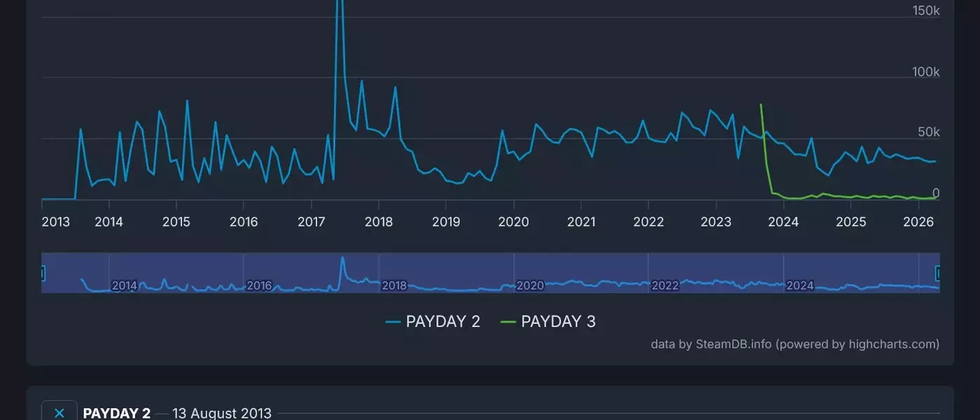This screenshot has height=420, width=980.
Task: Click the left navigator range handle
Action: click(x=42, y=273)
